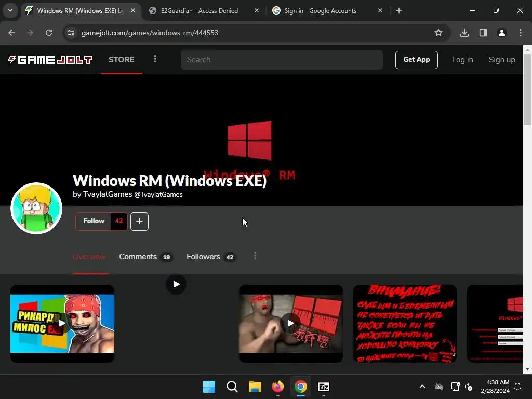Image resolution: width=532 pixels, height=399 pixels.
Task: Switch to the Sign in - Google Accounts tab
Action: coord(320,11)
